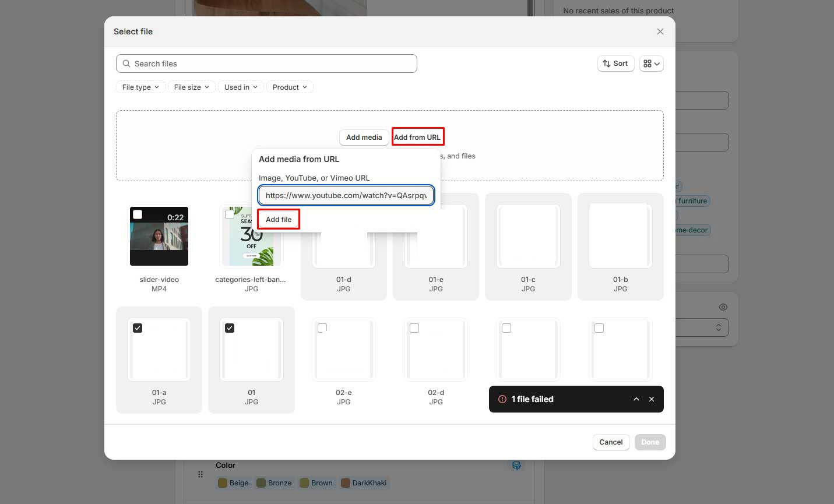Click the media URL input field
Viewport: 834px width, 504px height.
pos(346,195)
